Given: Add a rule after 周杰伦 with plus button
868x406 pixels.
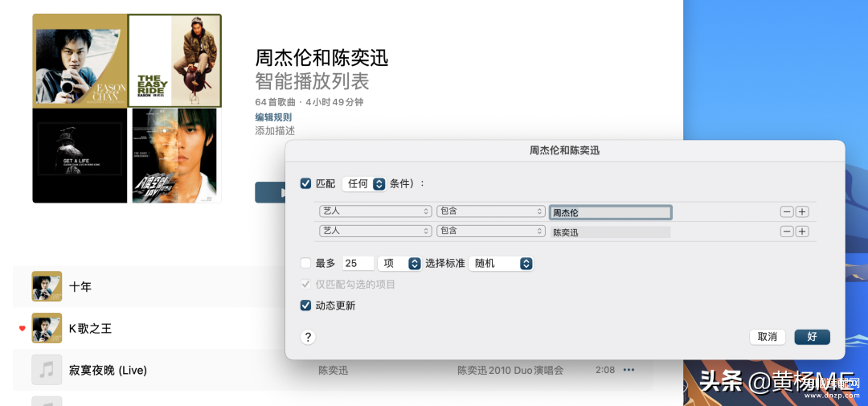Looking at the screenshot, I should (802, 211).
